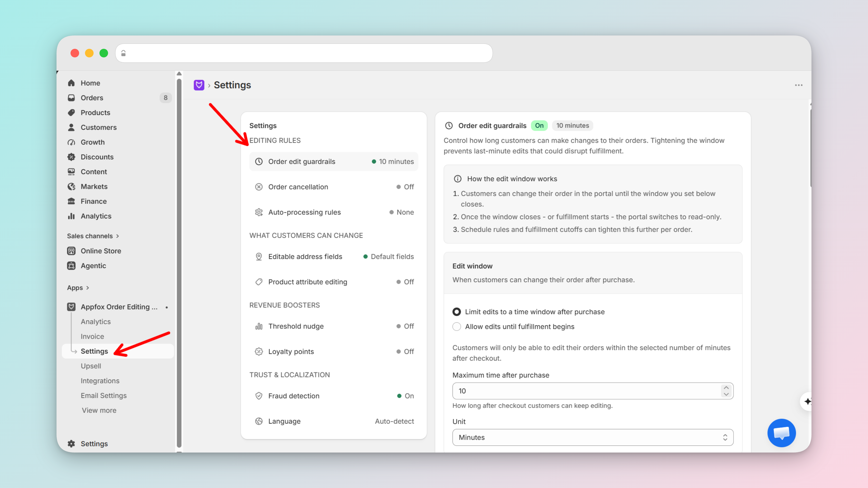
Task: Click the clock icon beside Order edit guardrails heading
Action: click(x=449, y=126)
